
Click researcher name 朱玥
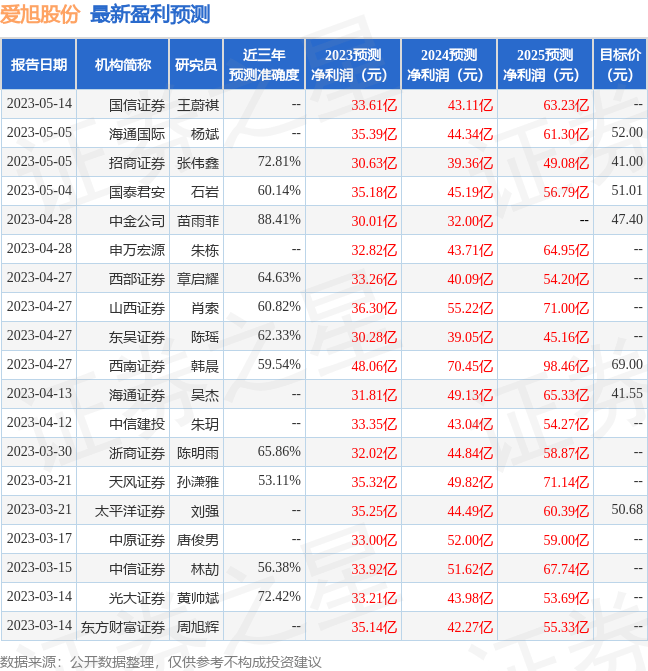(205, 424)
